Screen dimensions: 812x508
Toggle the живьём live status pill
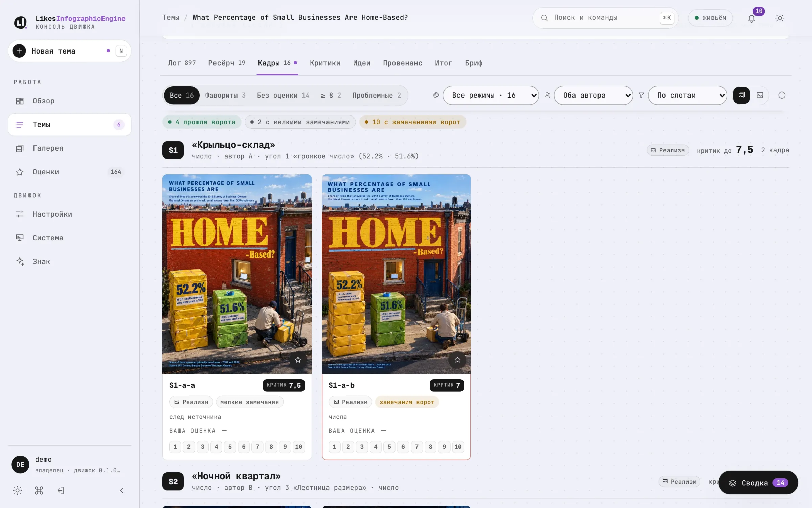click(710, 18)
